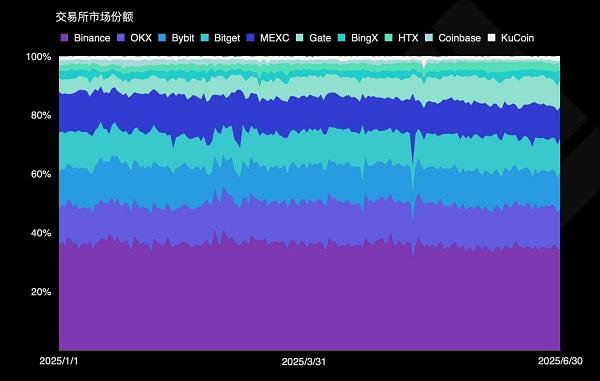Select the MEXC legend text
Image resolution: width=600 pixels, height=381 pixels.
[x=274, y=38]
